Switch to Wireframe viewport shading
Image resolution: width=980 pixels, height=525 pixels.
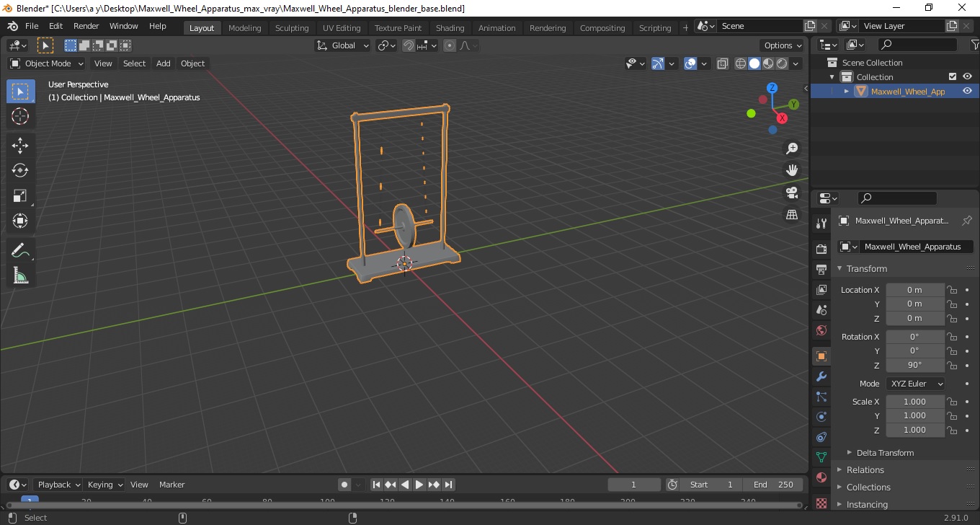(x=741, y=63)
